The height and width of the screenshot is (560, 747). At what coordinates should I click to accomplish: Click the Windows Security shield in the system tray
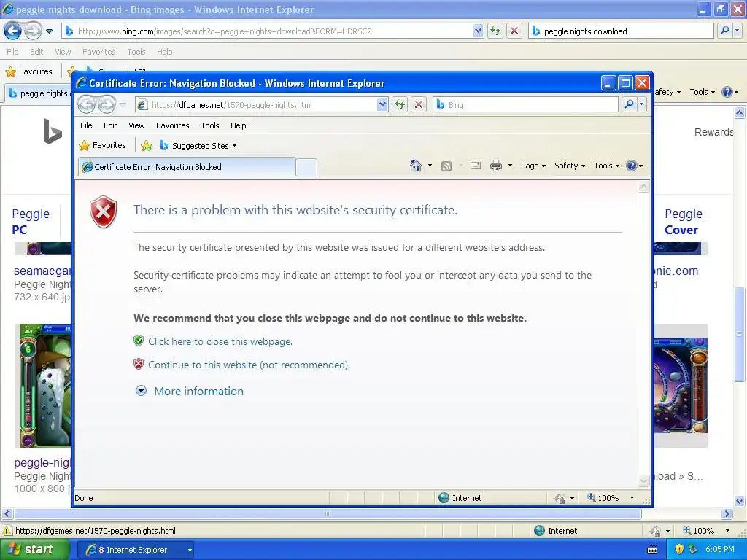tap(679, 550)
